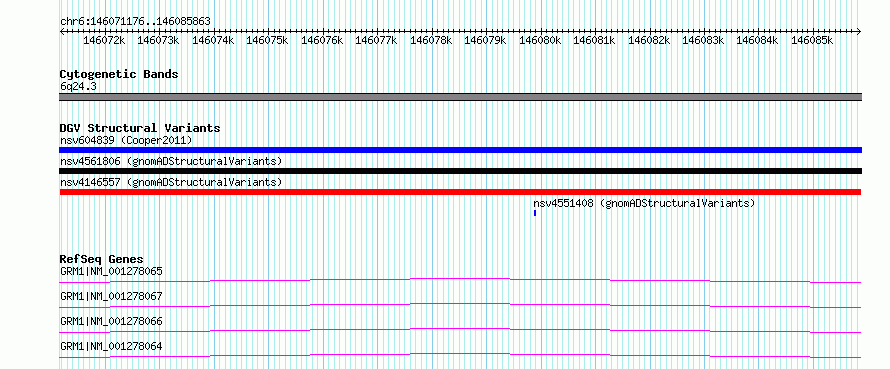Click the 146076k ruler tick label
Viewport: 890px width, 369px height.
click(322, 40)
